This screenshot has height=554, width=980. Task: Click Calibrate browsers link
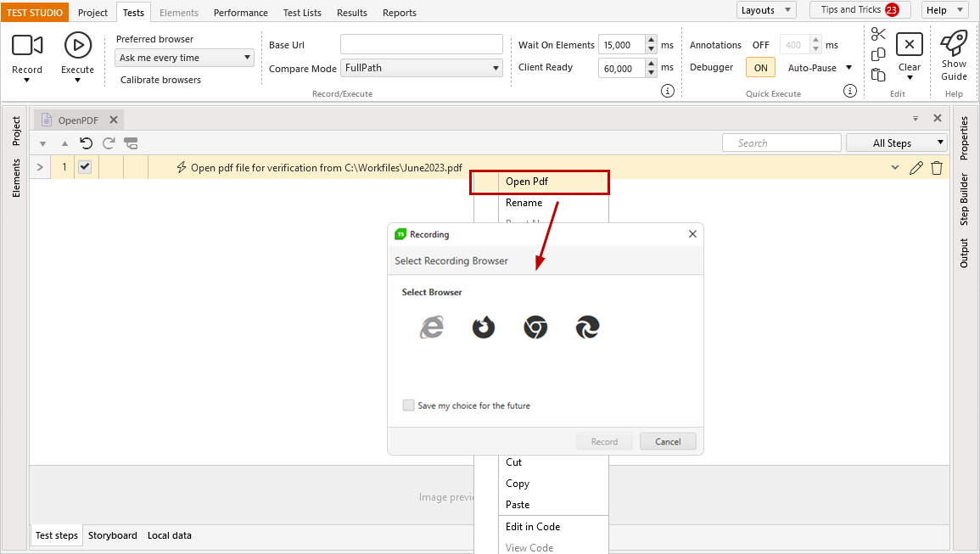[x=160, y=80]
